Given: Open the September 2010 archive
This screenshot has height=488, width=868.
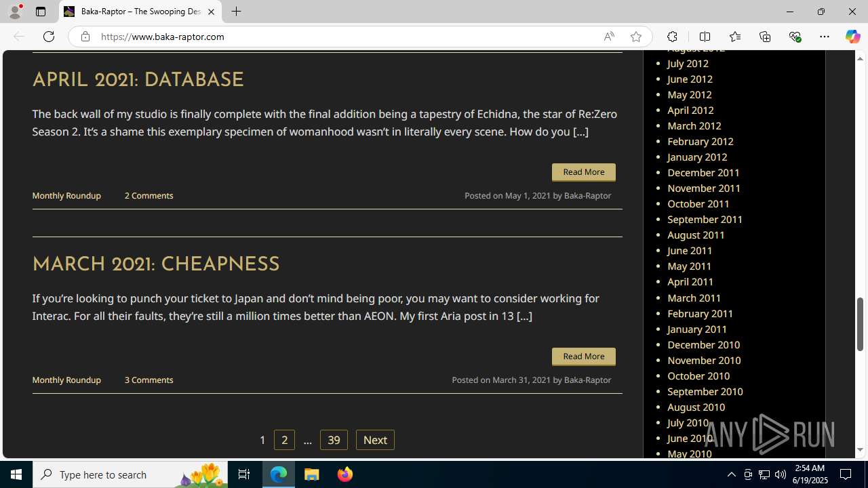Looking at the screenshot, I should pyautogui.click(x=705, y=391).
